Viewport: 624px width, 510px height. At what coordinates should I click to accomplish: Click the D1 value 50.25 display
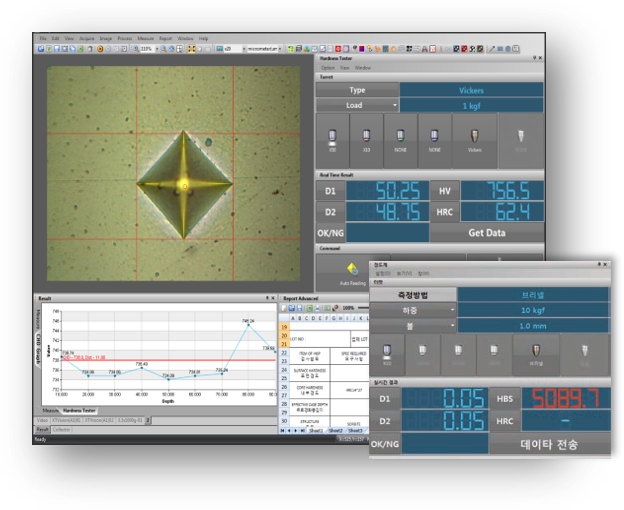tap(388, 191)
